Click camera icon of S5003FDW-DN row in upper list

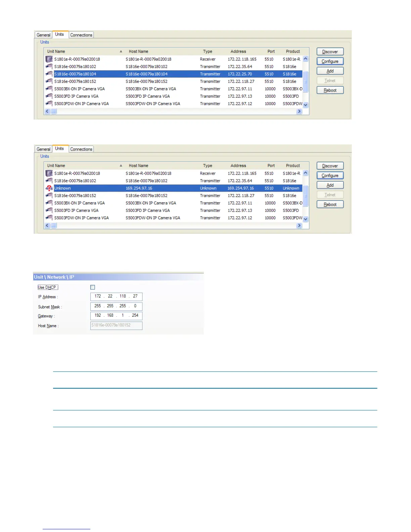point(49,103)
